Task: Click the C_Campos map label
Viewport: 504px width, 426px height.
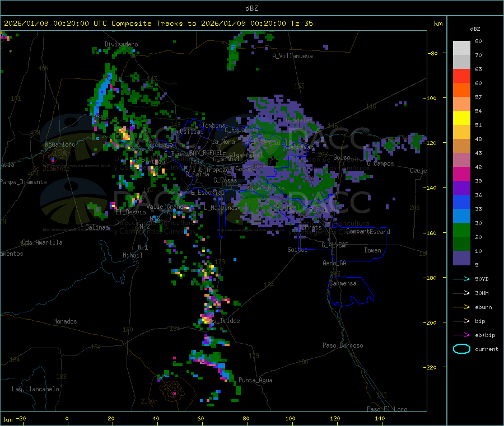Action: pyautogui.click(x=380, y=163)
